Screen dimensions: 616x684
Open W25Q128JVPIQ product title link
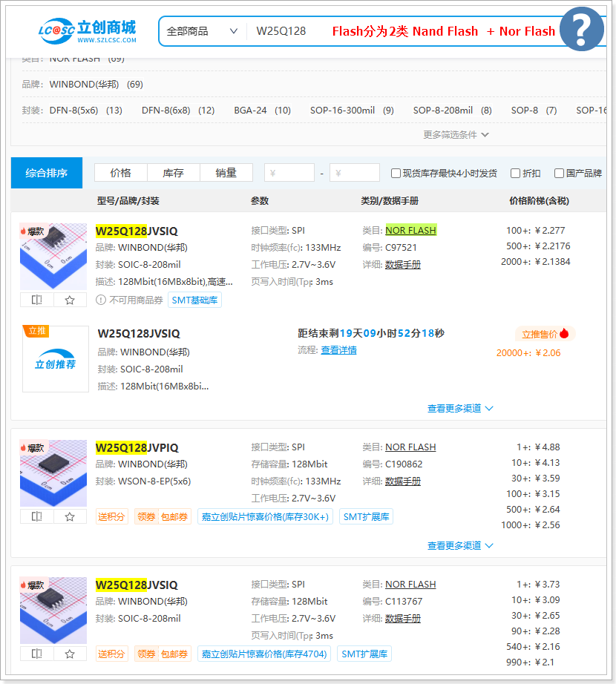tap(137, 447)
